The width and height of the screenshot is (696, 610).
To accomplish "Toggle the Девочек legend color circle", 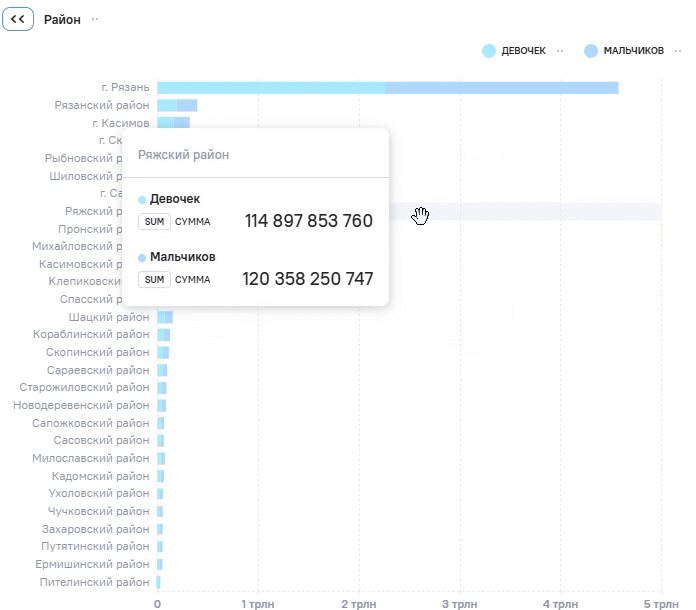I will tap(489, 51).
